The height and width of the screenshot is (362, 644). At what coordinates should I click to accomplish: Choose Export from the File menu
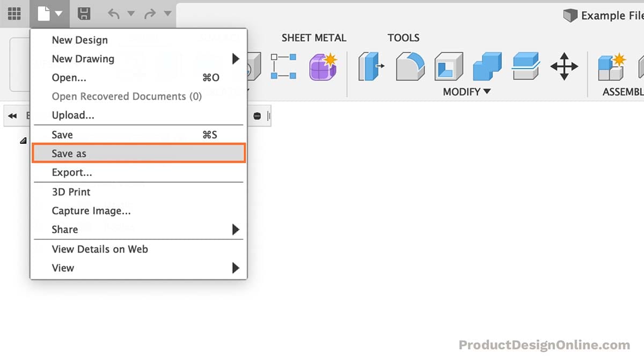[x=72, y=172]
